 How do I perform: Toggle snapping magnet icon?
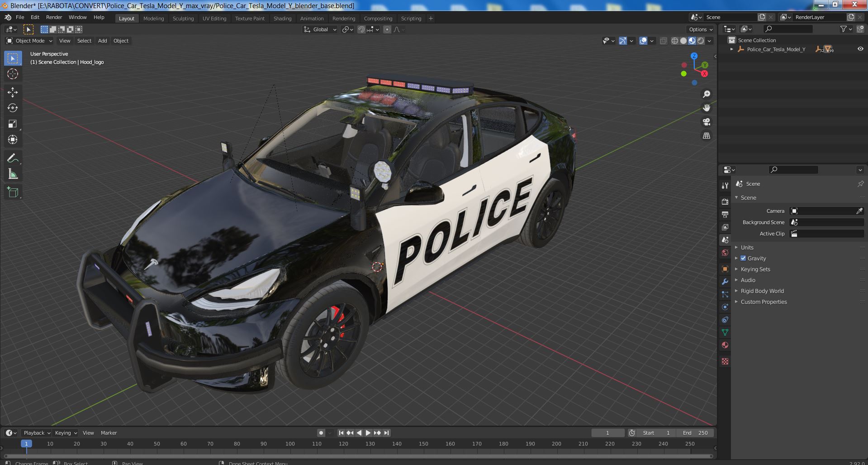(361, 29)
